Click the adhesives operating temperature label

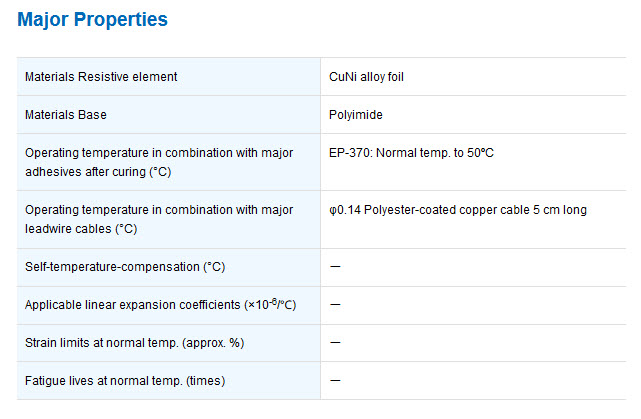point(159,162)
